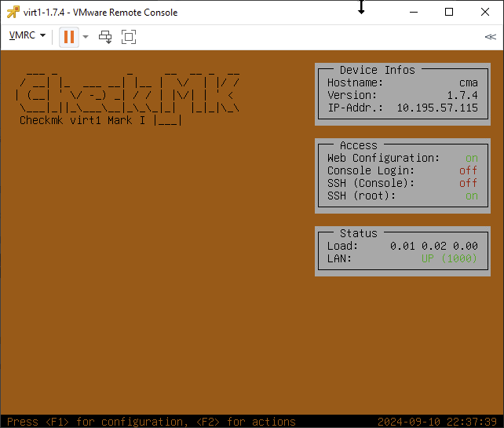Maximize the VMware Remote Console window
The height and width of the screenshot is (428, 504).
(x=449, y=12)
